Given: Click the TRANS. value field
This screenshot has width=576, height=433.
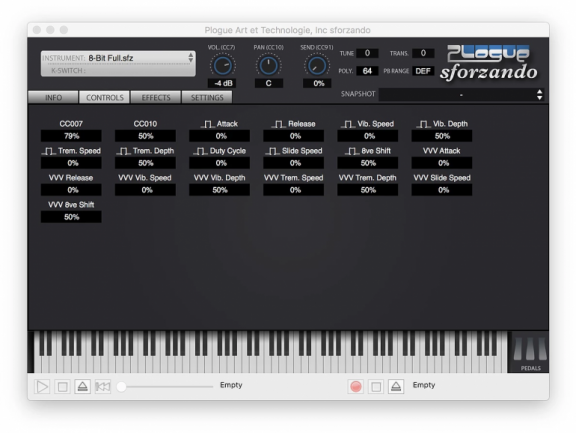Looking at the screenshot, I should (x=423, y=53).
